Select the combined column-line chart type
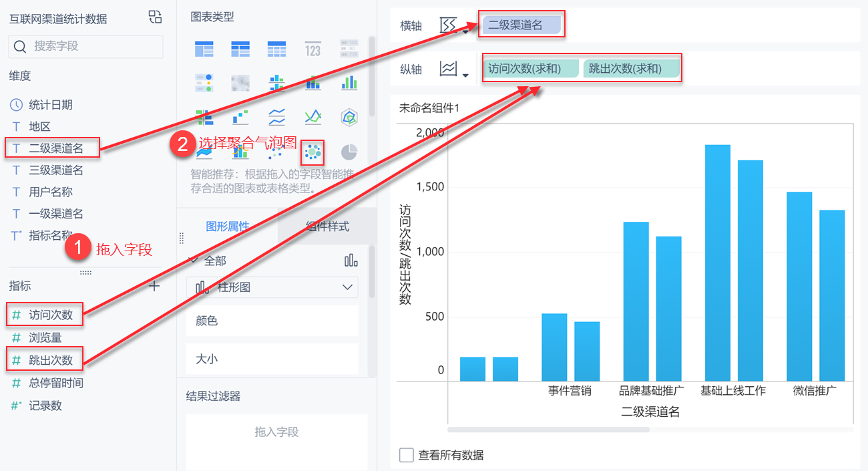This screenshot has width=868, height=471. (x=240, y=153)
